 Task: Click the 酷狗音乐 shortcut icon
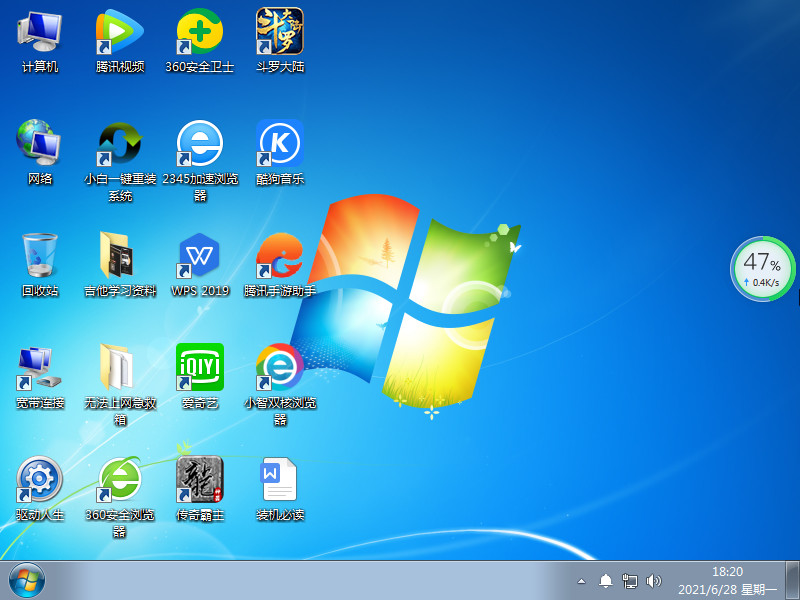click(280, 145)
